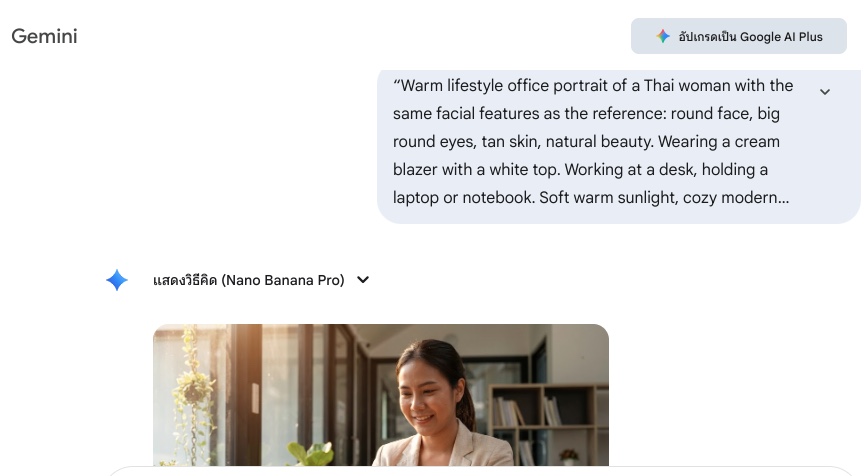Click the อัปเกรดเป็น Google AI Plus button
867x476 pixels.
(739, 36)
